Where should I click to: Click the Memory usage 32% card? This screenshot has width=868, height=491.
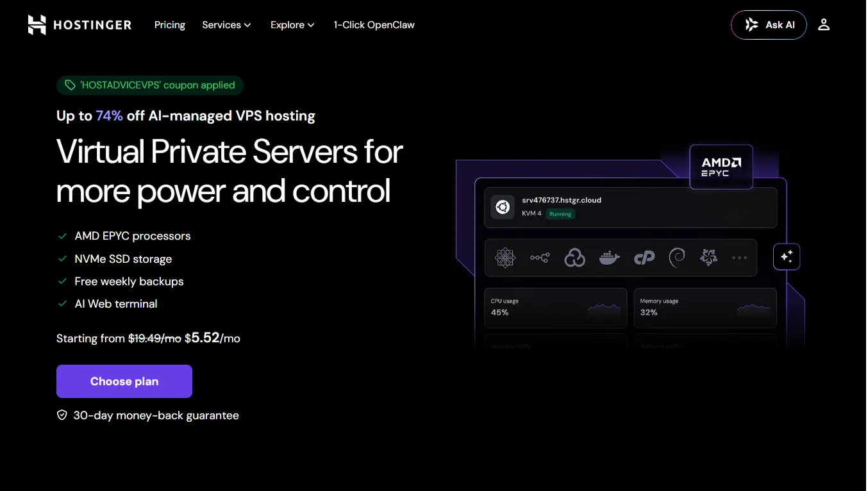(x=705, y=308)
